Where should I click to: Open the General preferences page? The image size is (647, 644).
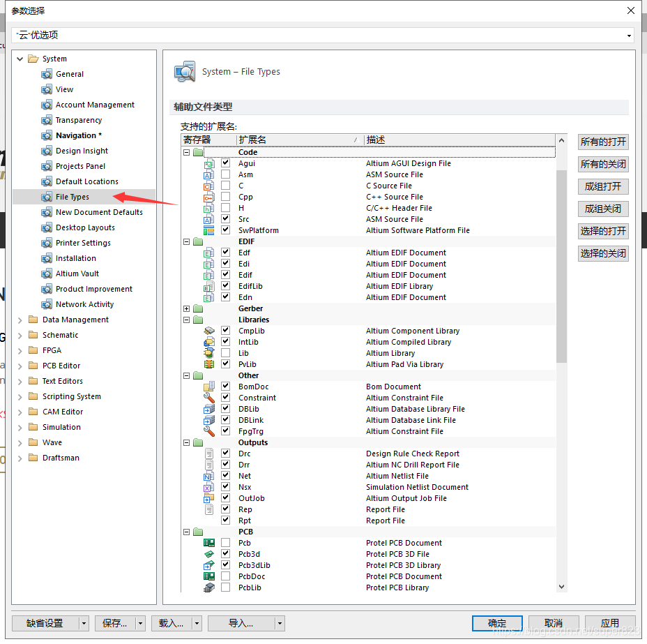click(70, 74)
